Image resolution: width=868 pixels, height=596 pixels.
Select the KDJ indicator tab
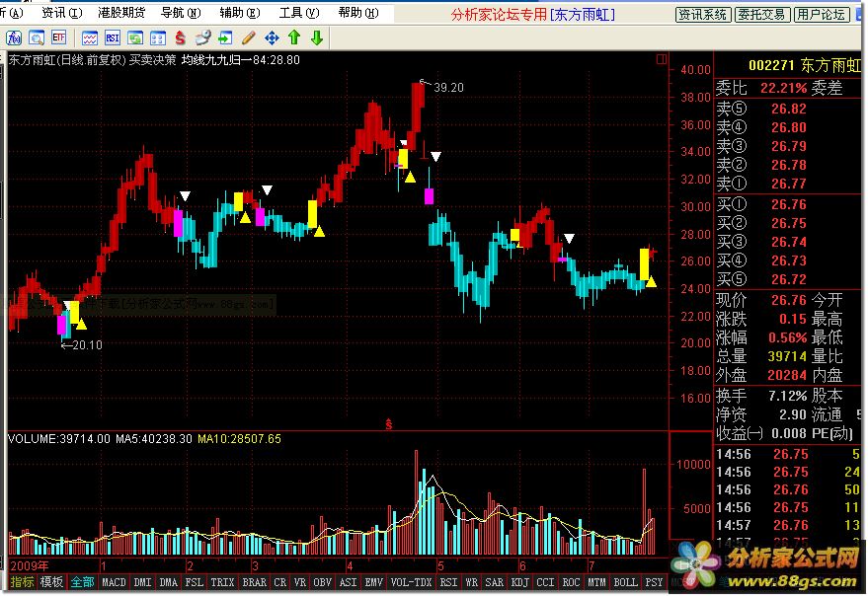[x=519, y=582]
